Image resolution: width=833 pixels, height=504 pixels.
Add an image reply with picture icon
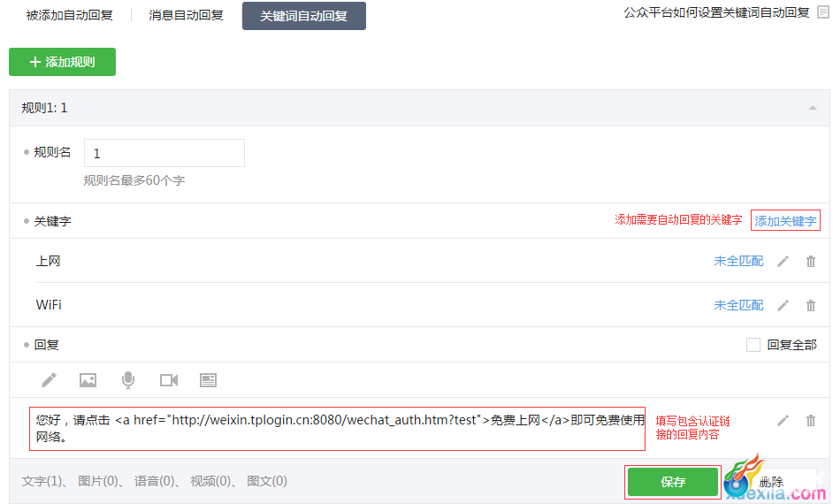tap(88, 379)
